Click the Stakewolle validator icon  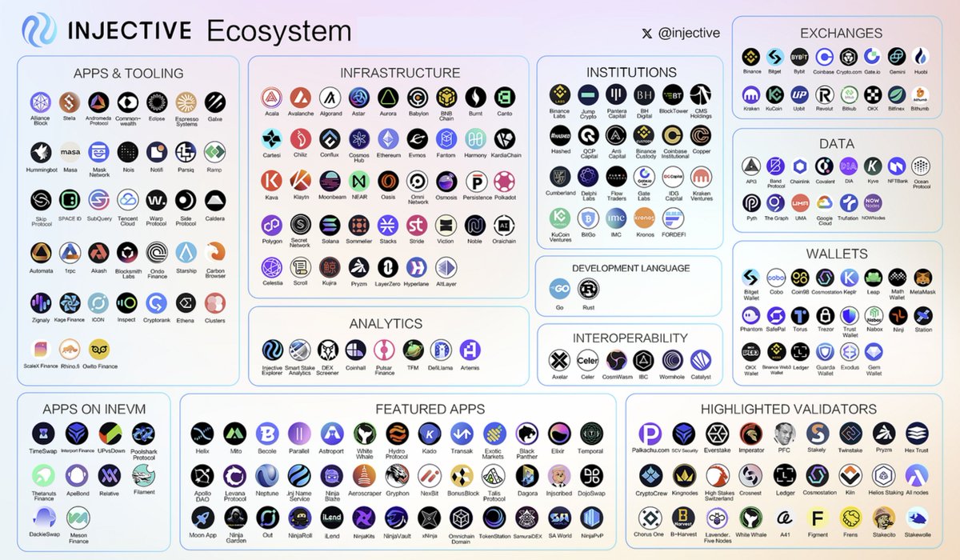tap(918, 517)
